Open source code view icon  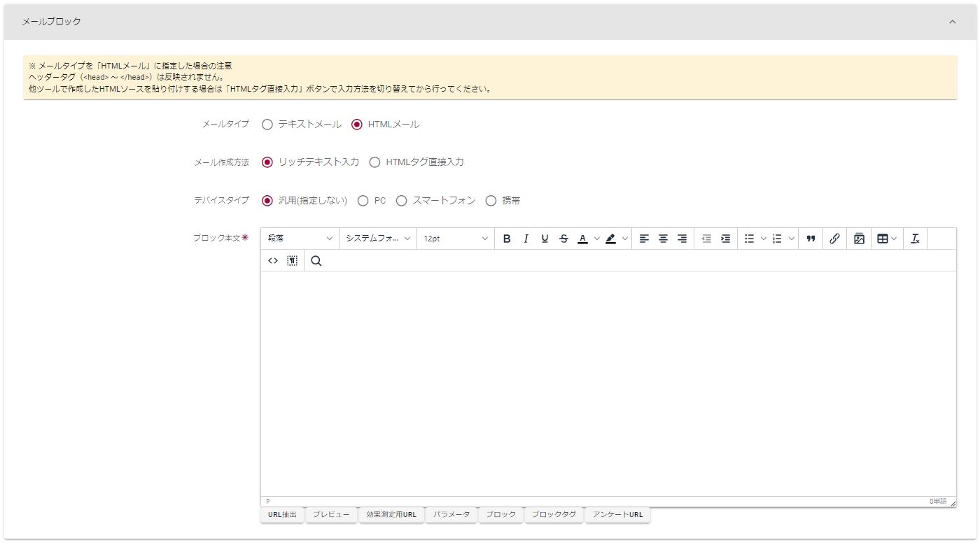(273, 261)
